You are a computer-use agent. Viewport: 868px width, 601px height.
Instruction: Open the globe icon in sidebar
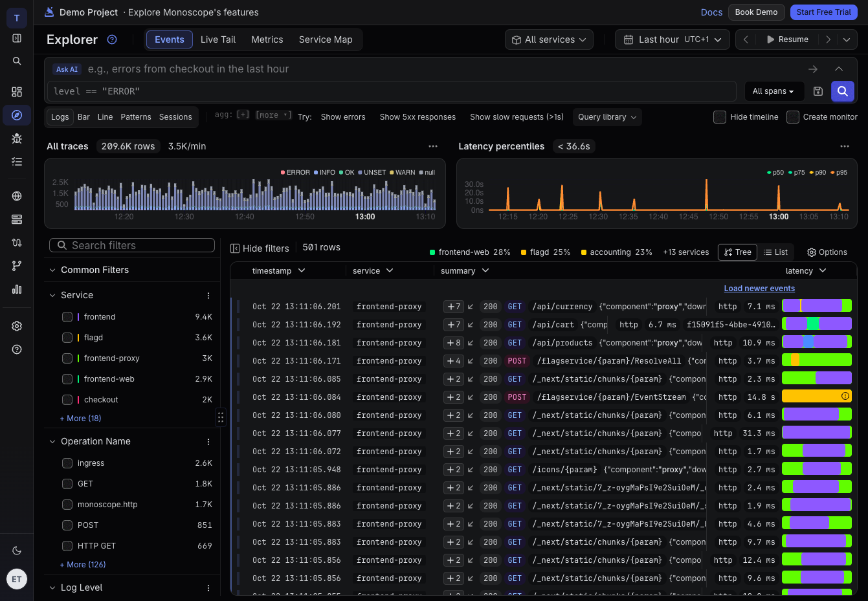point(17,196)
